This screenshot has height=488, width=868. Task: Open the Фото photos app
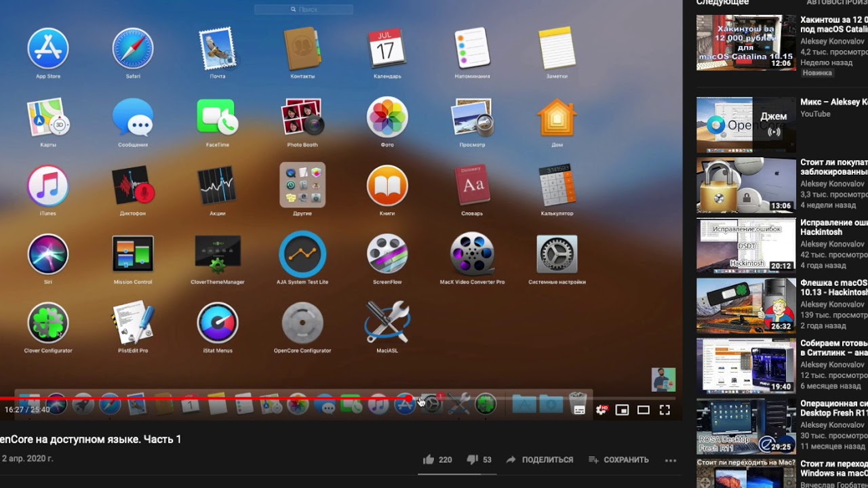click(x=387, y=117)
